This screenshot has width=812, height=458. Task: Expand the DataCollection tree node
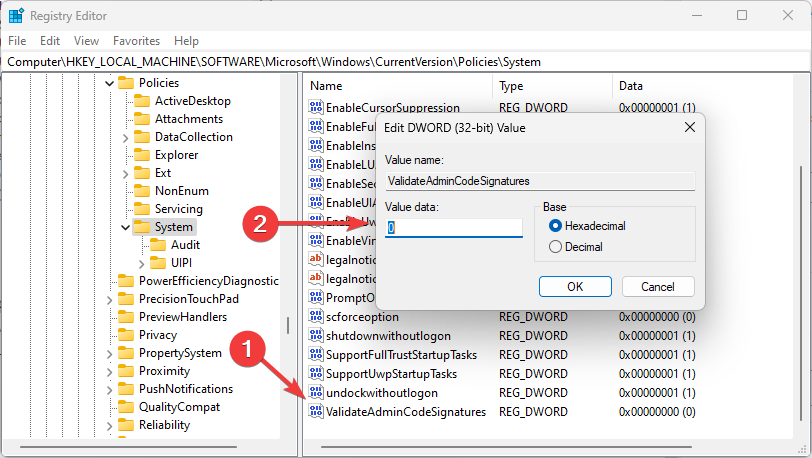tap(125, 138)
